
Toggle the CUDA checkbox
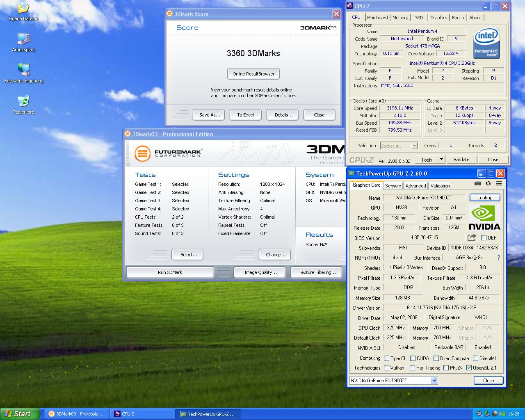click(413, 358)
